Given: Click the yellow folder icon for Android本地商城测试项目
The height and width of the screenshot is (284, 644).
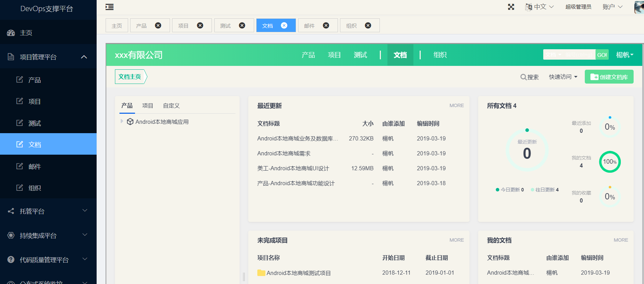Looking at the screenshot, I should (x=261, y=273).
